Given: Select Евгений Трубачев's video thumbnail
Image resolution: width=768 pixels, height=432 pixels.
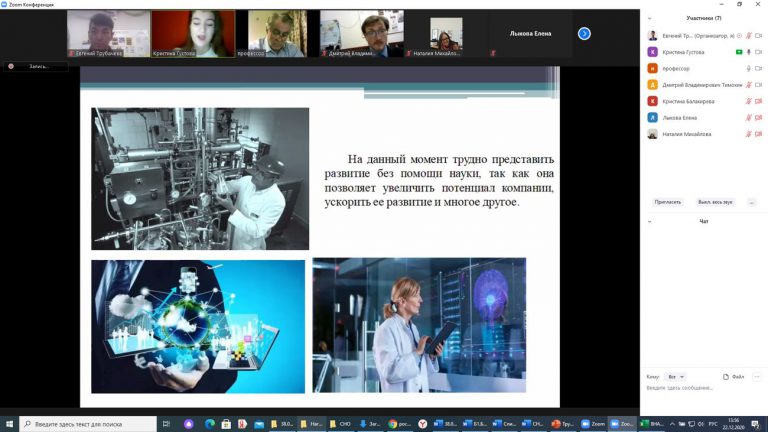Looking at the screenshot, I should 109,33.
